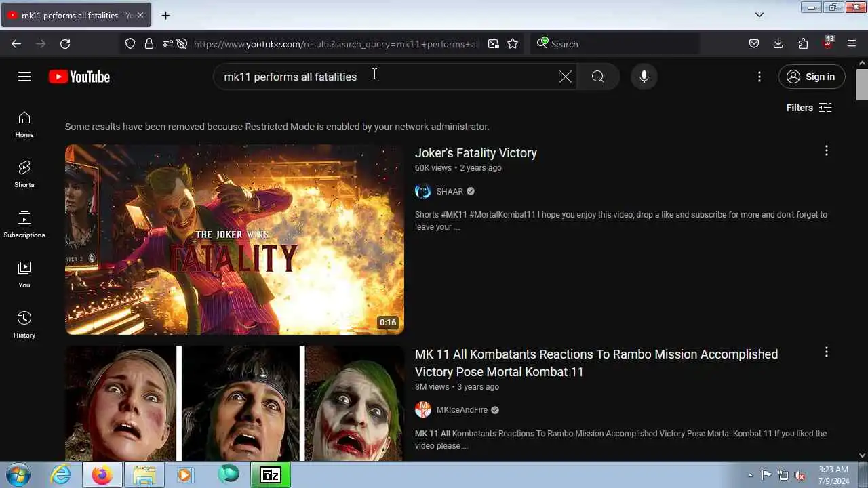
Task: Open Subscriptions in the sidebar
Action: click(24, 225)
